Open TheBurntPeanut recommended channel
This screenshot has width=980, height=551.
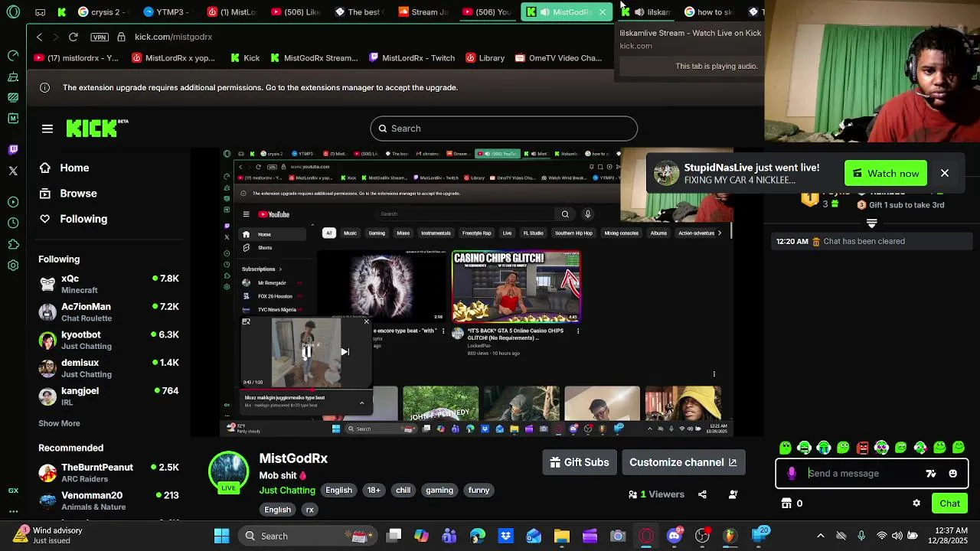pos(109,473)
